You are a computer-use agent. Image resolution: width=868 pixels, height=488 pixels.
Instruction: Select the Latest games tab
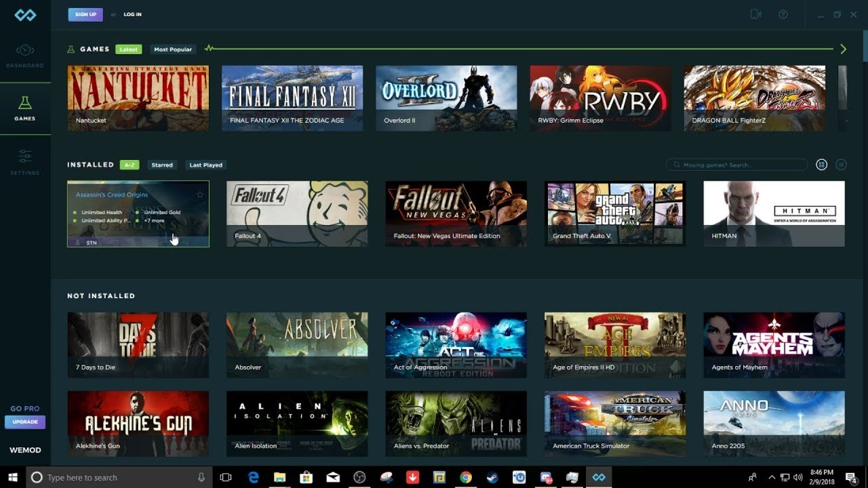click(x=128, y=49)
